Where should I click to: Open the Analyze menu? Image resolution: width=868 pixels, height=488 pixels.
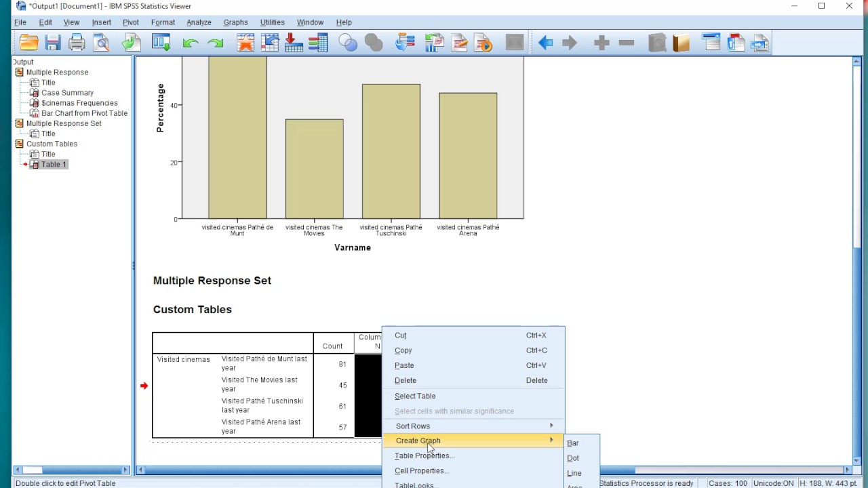(x=199, y=22)
